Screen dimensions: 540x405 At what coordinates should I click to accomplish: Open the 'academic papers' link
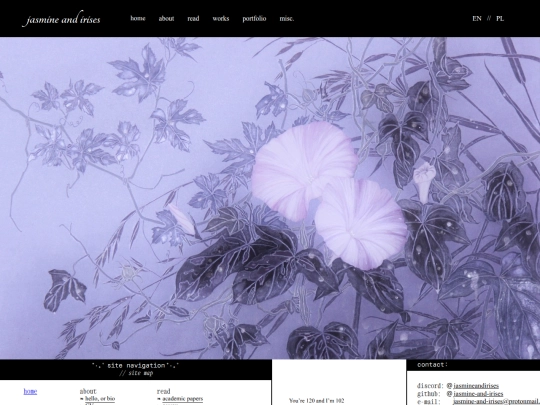pyautogui.click(x=183, y=398)
